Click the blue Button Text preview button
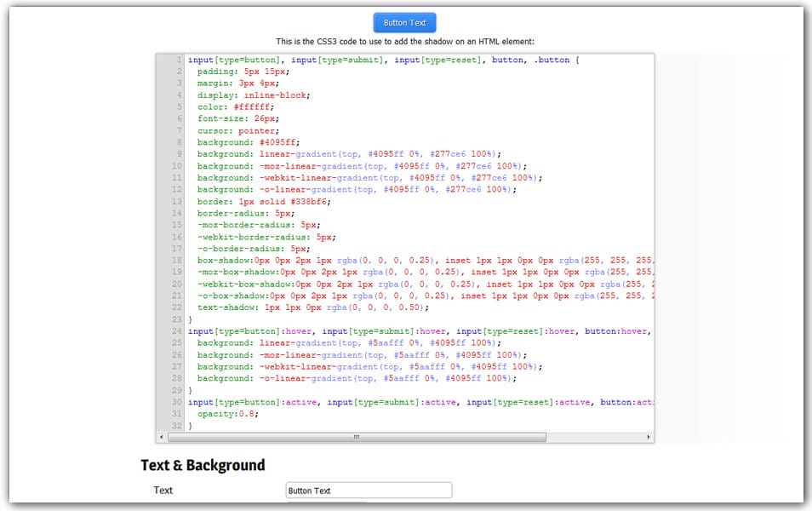The height and width of the screenshot is (511, 812). click(x=404, y=22)
